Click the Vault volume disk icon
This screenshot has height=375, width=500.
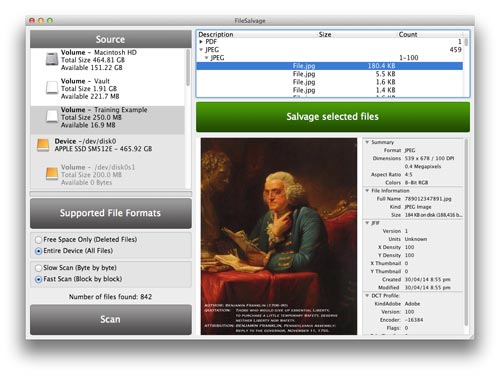[52, 88]
